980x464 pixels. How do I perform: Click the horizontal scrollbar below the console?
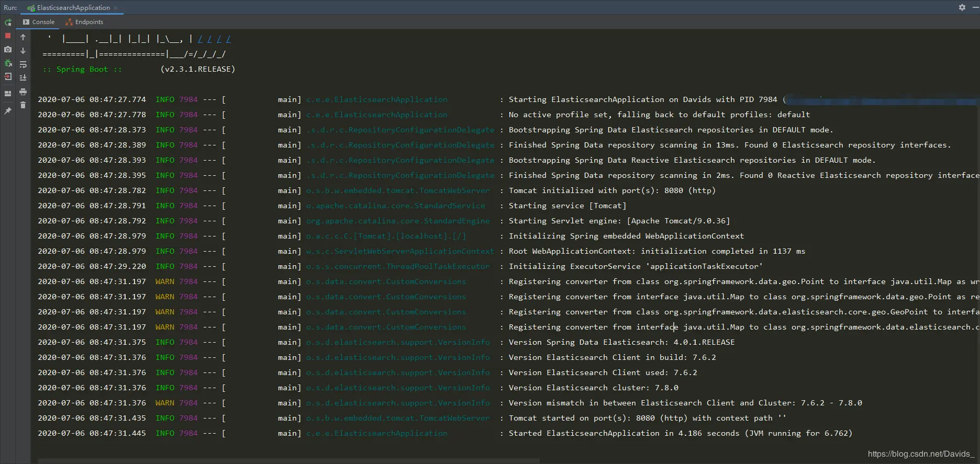pos(288,461)
